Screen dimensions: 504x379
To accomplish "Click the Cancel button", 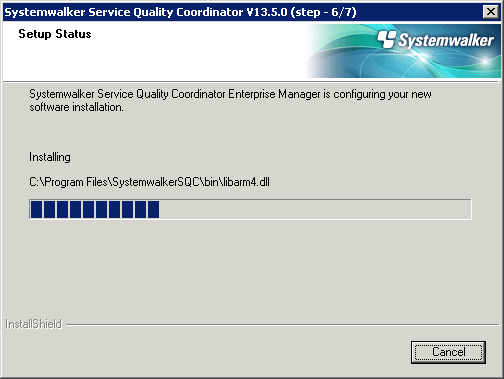I will pyautogui.click(x=448, y=352).
